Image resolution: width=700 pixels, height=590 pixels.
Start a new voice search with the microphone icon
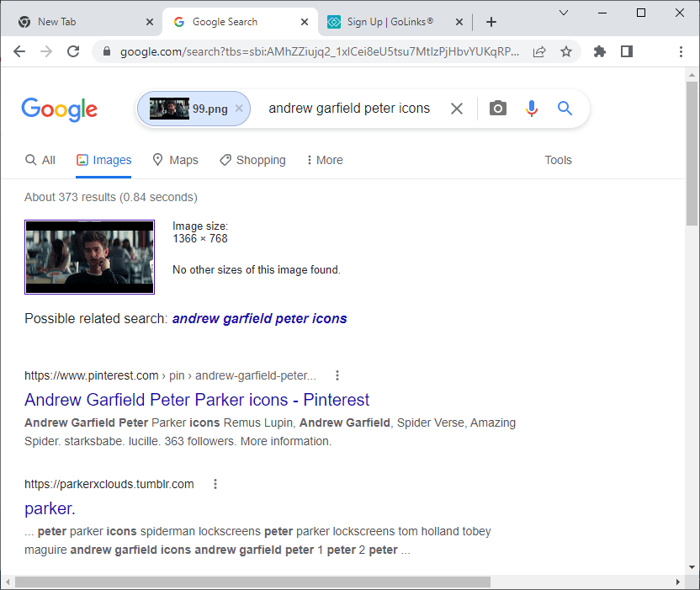point(531,108)
